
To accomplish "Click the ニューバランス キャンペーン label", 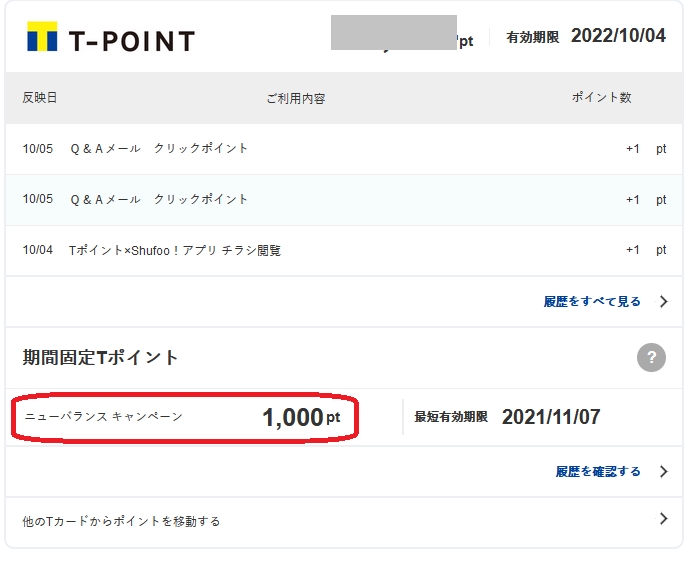I will [103, 417].
